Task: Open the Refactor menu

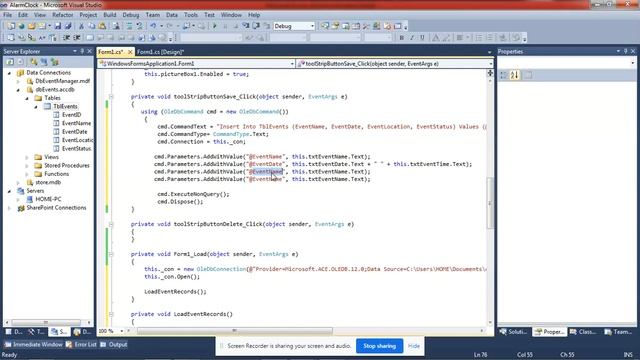Action: [62, 15]
